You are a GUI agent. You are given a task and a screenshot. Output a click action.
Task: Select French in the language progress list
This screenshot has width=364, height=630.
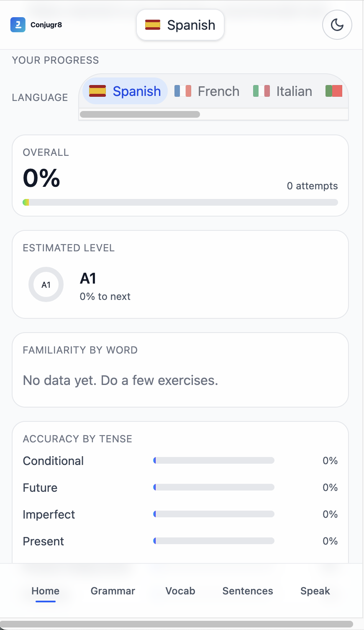tap(207, 91)
